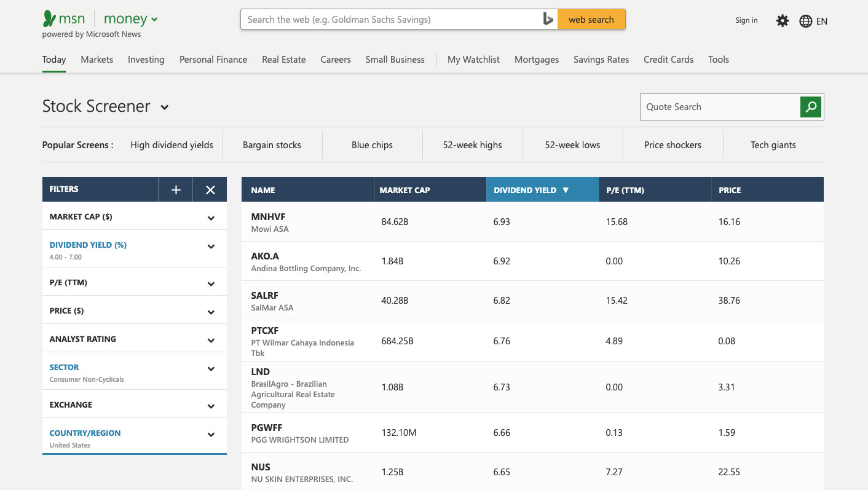The width and height of the screenshot is (868, 490).
Task: Open the Personal Finance tab
Action: tap(213, 60)
